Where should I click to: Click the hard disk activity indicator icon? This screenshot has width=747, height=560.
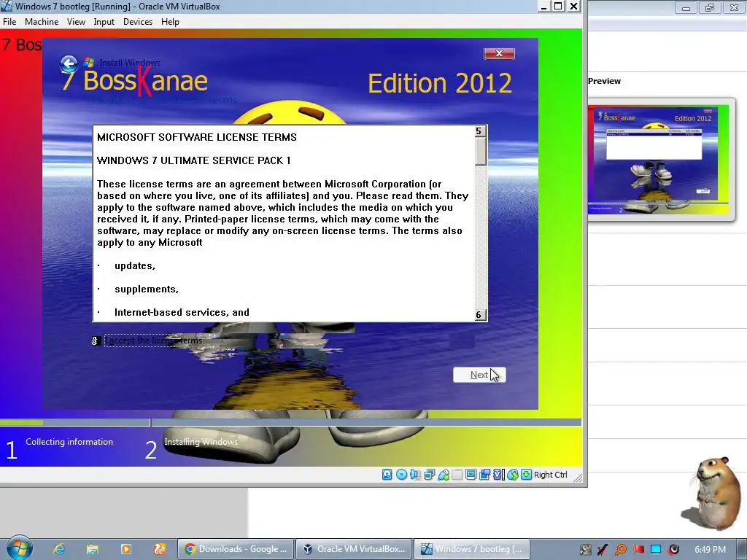[x=387, y=474]
